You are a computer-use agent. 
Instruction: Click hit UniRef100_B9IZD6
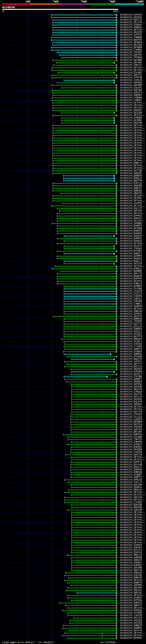pos(131,45)
